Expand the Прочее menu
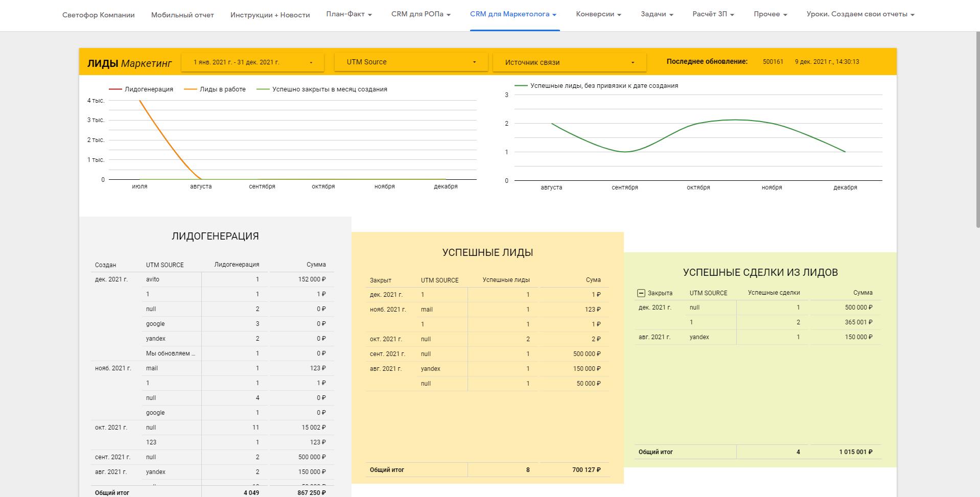This screenshot has height=497, width=980. pos(770,14)
